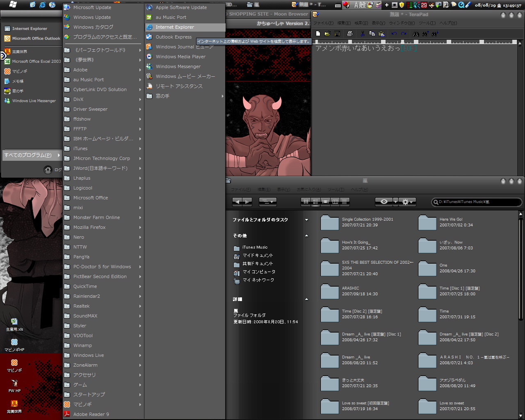Open the organize lines dropdown in explorer
Image resolution: width=525 pixels, height=420 pixels.
[268, 202]
